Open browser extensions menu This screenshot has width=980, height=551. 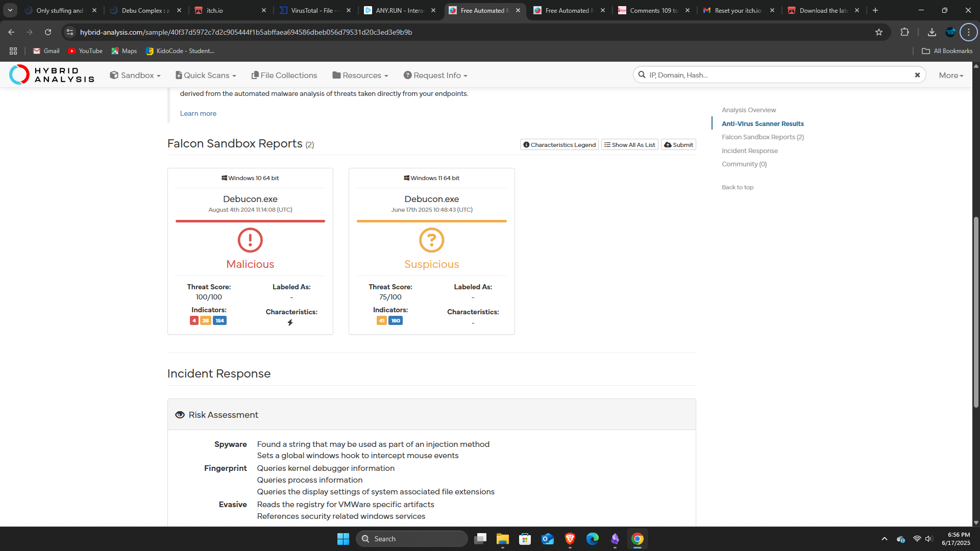pyautogui.click(x=904, y=32)
